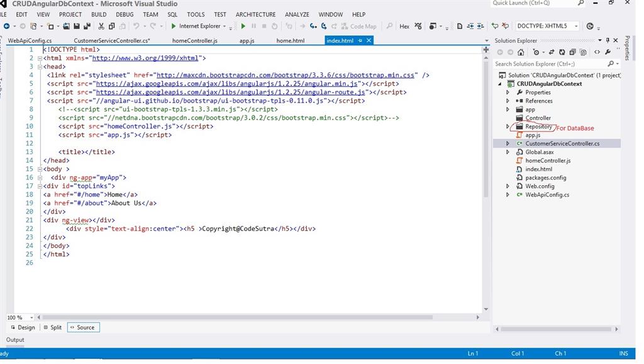Switch to the homeController.js tab
Viewport: 644px width, 364px height.
pyautogui.click(x=194, y=41)
